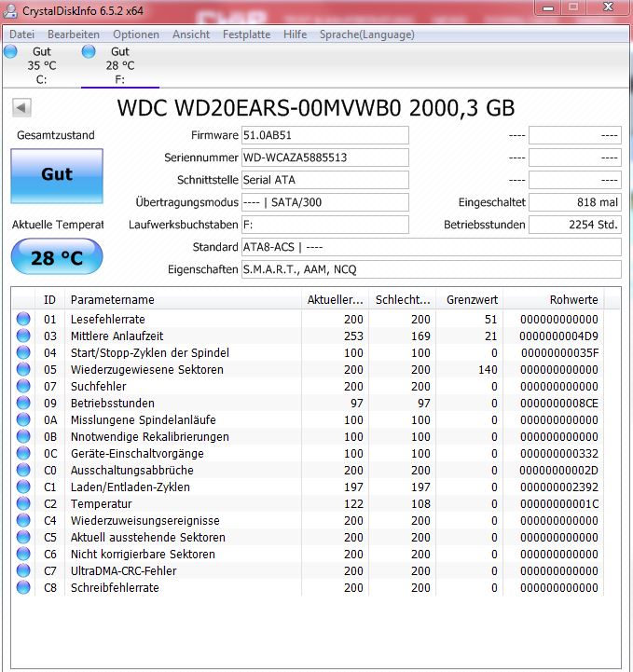
Task: Open the Hilfe menu
Action: click(x=295, y=34)
